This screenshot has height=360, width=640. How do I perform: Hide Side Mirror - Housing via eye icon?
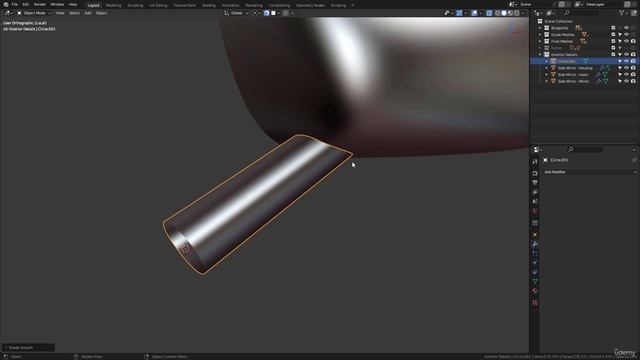627,68
